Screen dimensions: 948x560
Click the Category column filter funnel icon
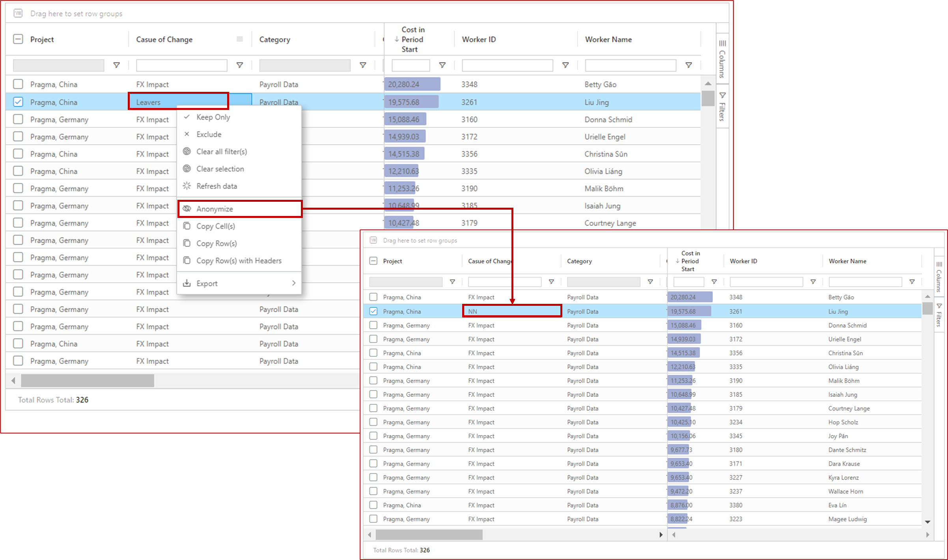pos(363,65)
